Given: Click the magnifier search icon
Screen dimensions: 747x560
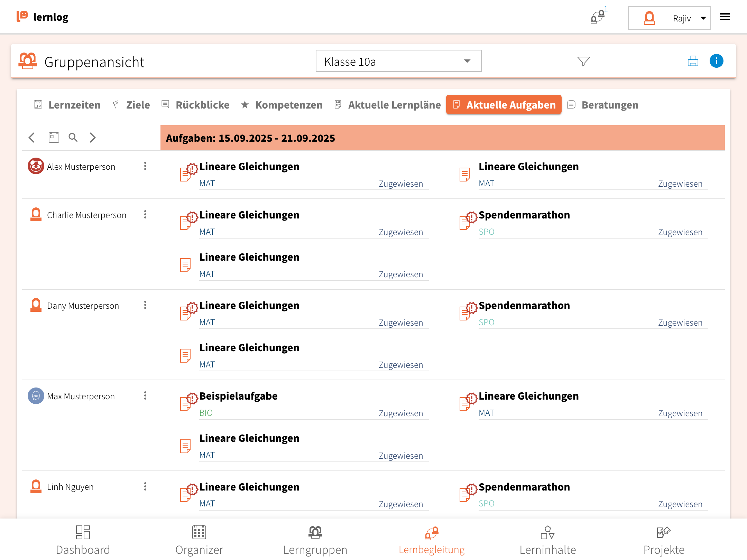Looking at the screenshot, I should point(73,138).
